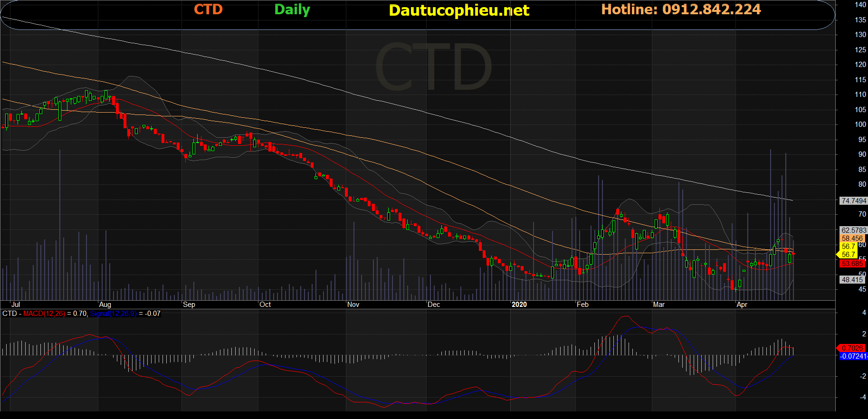Pick the Dec month label on time axis
Viewport: 868px width, 419px height.
tap(434, 305)
